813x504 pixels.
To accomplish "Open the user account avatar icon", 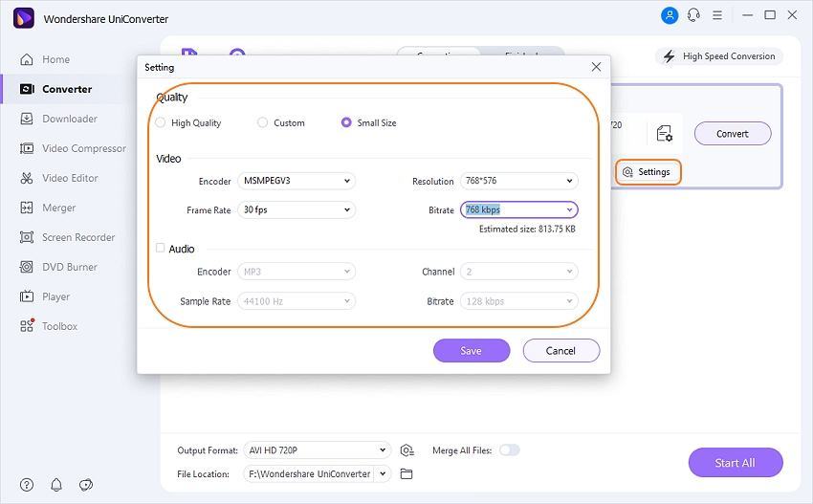I will pos(670,15).
